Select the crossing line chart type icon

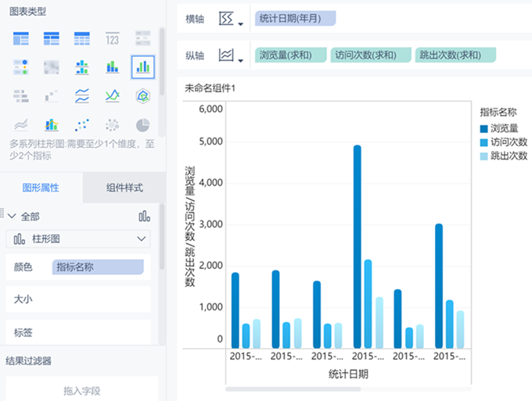(112, 96)
